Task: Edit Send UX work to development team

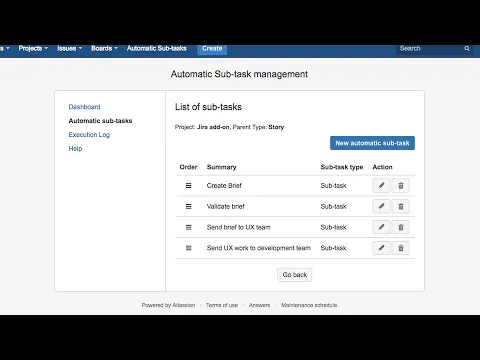Action: click(381, 248)
